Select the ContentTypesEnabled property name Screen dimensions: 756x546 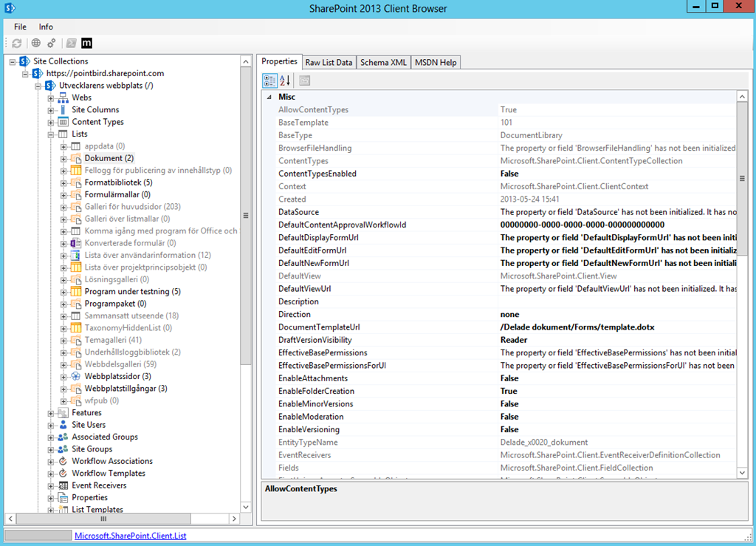point(317,174)
